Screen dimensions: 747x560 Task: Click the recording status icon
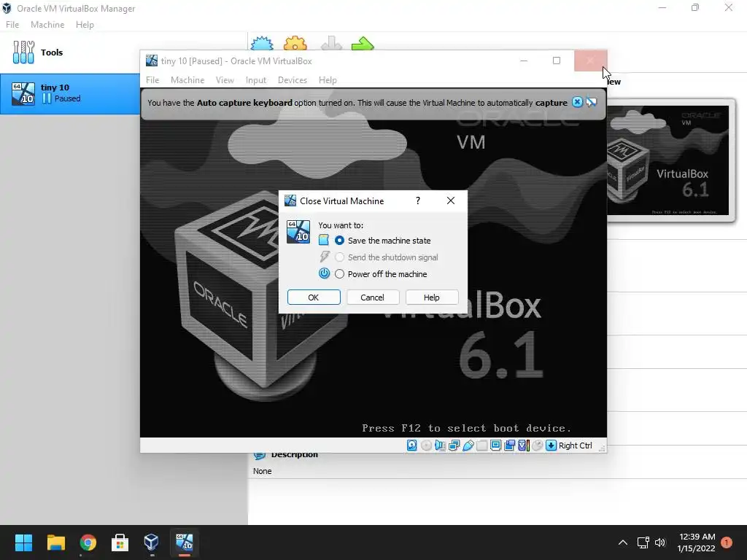[x=509, y=446]
